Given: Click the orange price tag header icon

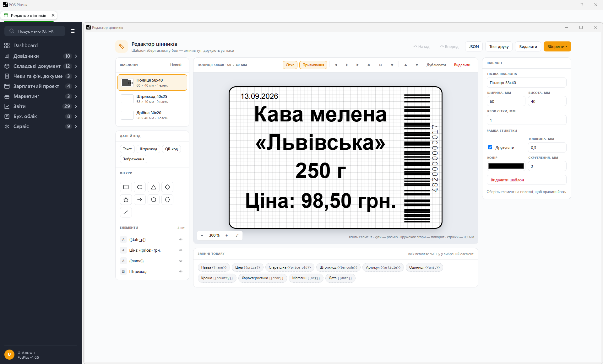Looking at the screenshot, I should (x=122, y=46).
